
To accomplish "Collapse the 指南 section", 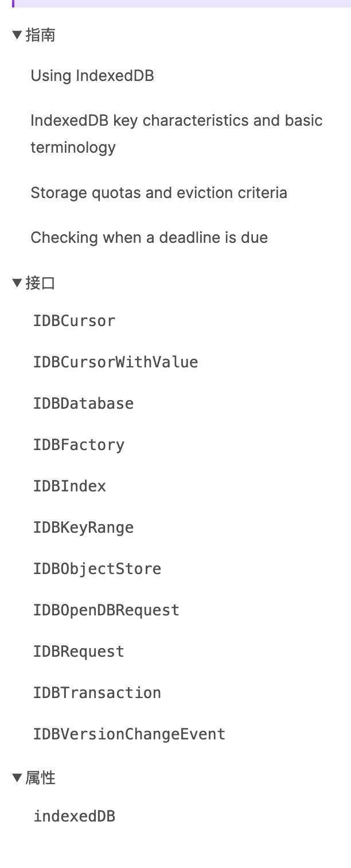I will [17, 36].
